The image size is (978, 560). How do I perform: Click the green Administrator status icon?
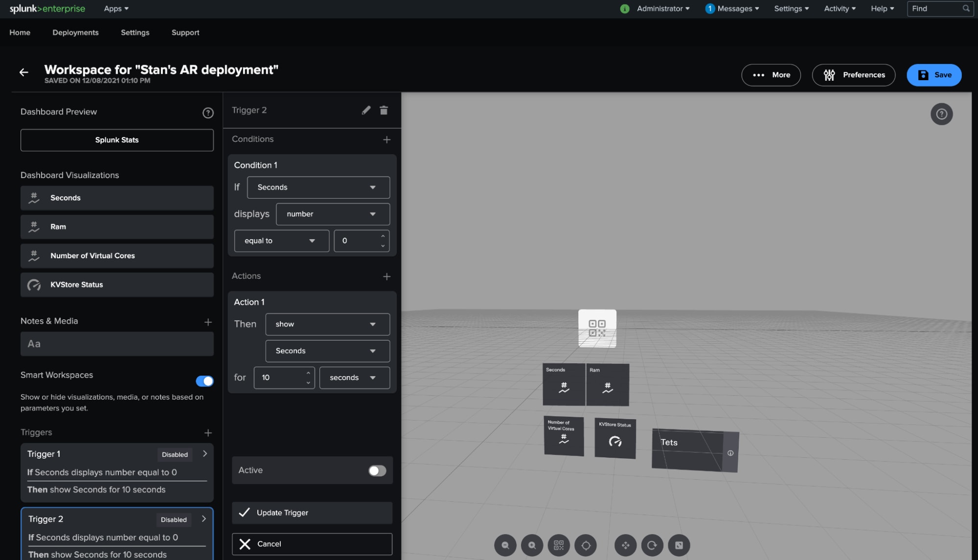click(625, 9)
